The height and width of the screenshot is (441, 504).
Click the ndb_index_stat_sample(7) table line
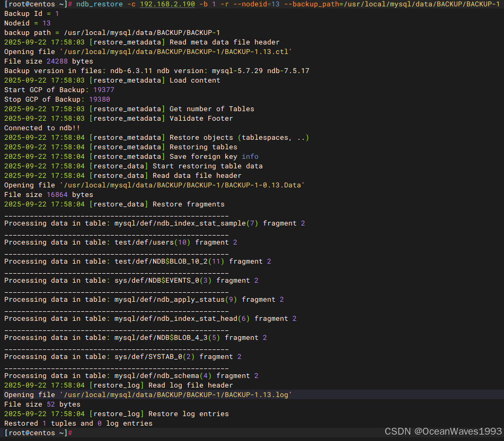point(155,223)
